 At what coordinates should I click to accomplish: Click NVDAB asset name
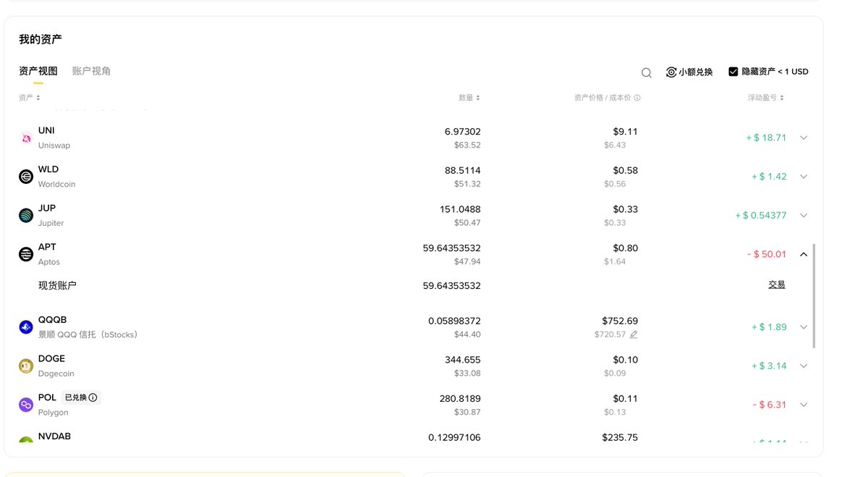[54, 436]
